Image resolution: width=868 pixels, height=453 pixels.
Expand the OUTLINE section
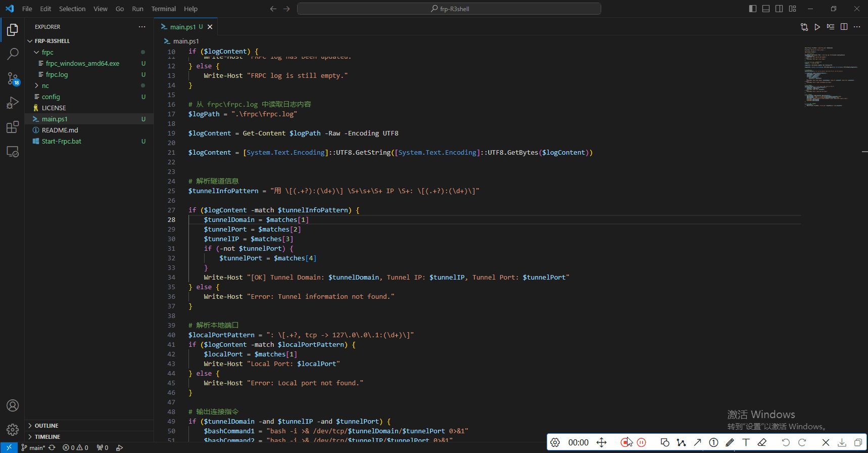pyautogui.click(x=89, y=426)
